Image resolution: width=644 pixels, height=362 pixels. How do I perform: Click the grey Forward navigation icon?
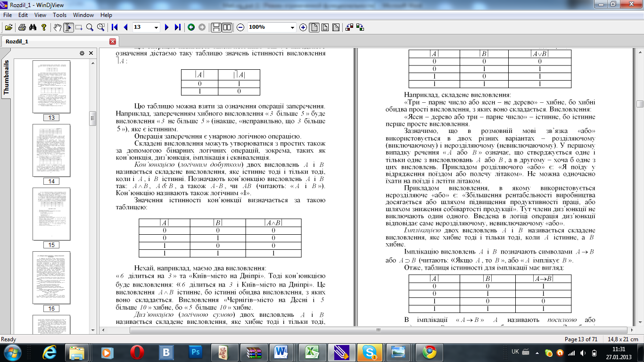point(202,27)
